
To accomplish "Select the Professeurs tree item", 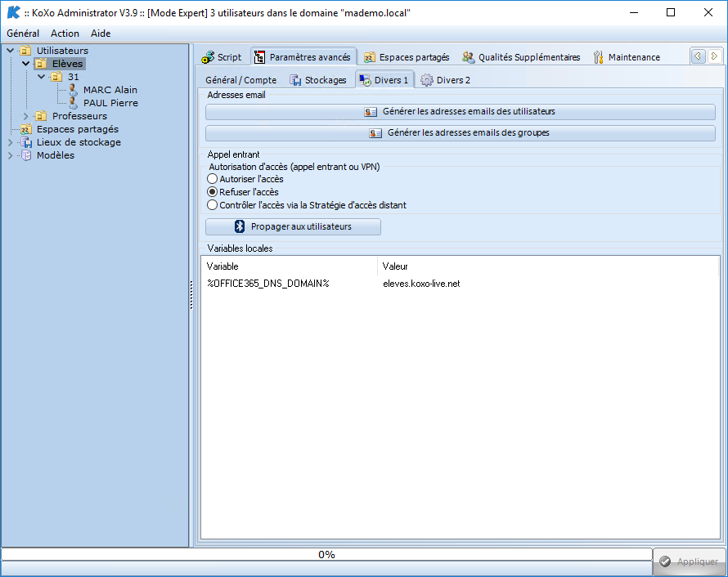I will pos(79,115).
